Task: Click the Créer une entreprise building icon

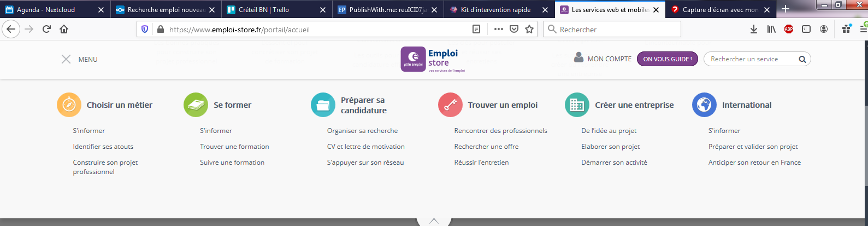Action: point(577,105)
